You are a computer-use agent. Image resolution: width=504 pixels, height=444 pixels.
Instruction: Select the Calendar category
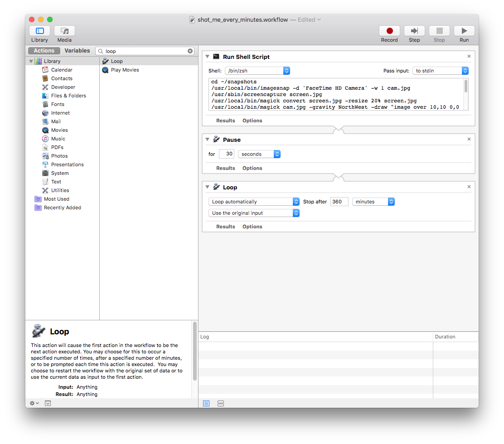coord(62,70)
